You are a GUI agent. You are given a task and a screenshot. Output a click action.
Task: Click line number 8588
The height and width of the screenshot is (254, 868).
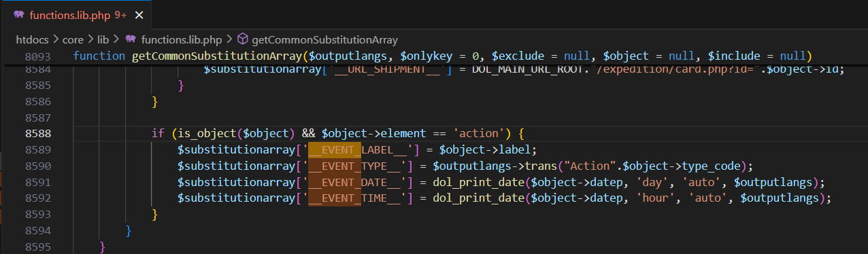pyautogui.click(x=39, y=134)
